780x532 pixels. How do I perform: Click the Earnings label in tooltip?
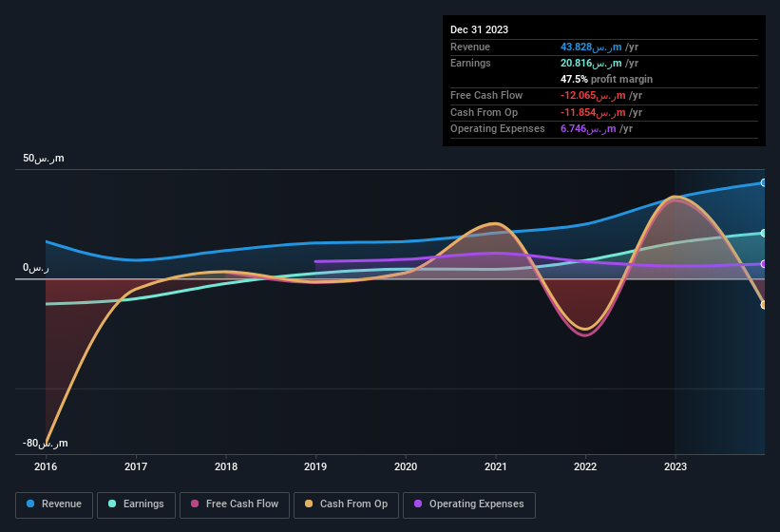click(x=470, y=63)
